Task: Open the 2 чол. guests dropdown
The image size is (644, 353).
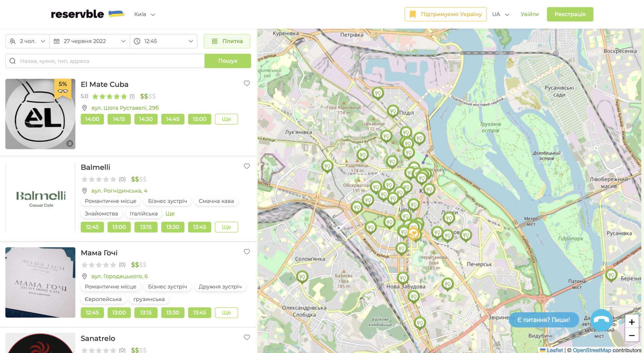Action: click(x=27, y=41)
